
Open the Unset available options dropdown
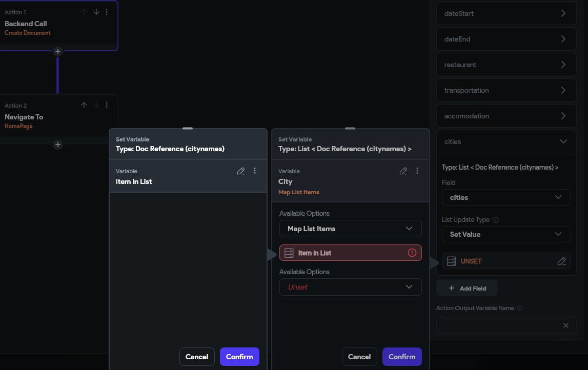click(x=351, y=287)
